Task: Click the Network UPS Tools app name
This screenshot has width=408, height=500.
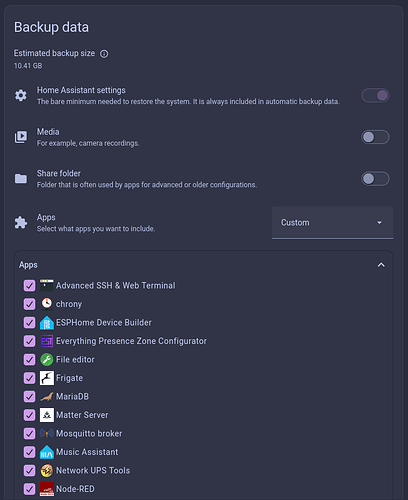Action: click(93, 471)
